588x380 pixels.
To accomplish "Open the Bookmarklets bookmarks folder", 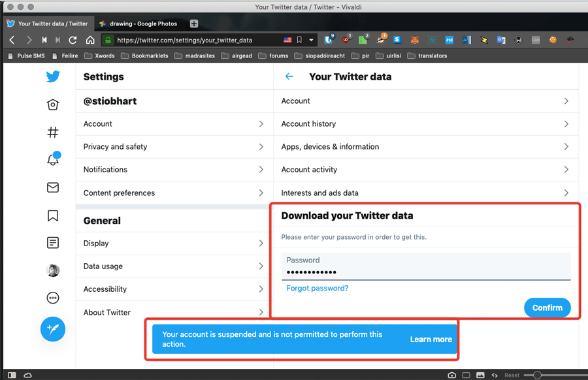I will pyautogui.click(x=145, y=56).
